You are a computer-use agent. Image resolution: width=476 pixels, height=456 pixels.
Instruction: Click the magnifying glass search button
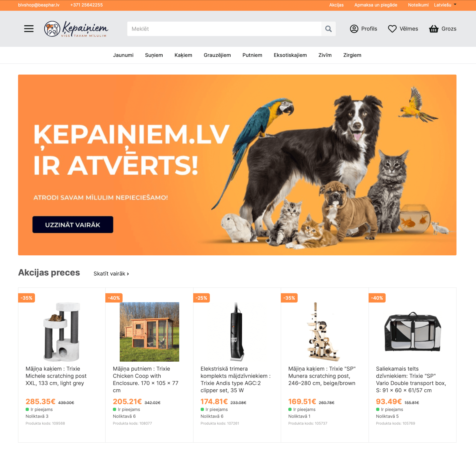328,29
